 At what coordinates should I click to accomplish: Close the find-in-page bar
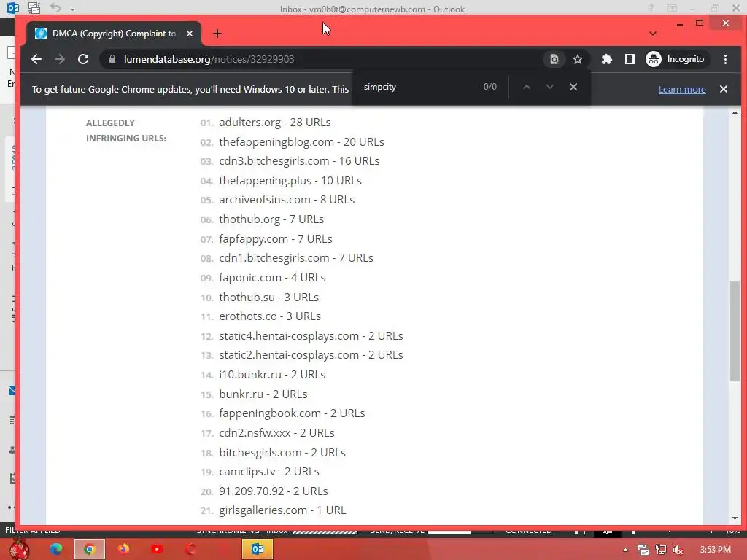pyautogui.click(x=573, y=87)
